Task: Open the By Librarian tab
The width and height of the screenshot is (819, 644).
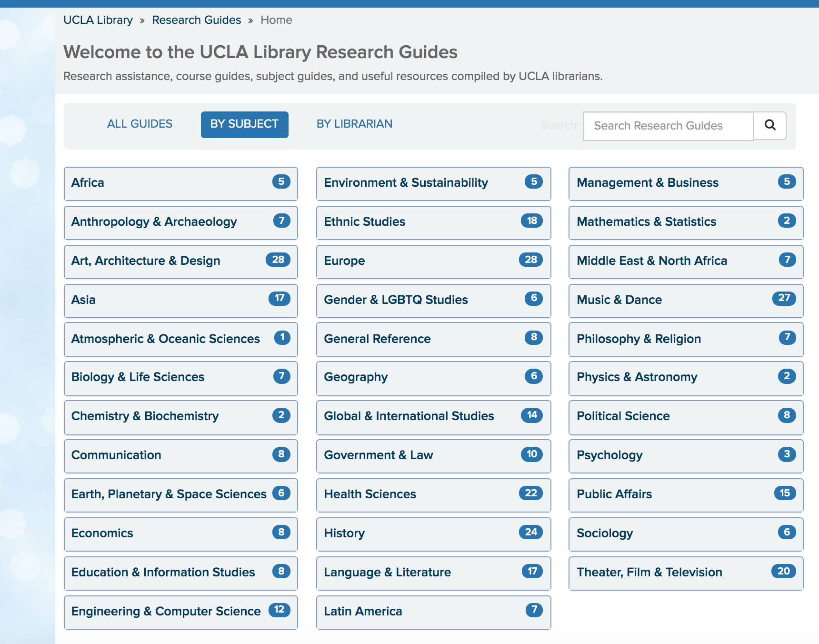Action: [354, 124]
